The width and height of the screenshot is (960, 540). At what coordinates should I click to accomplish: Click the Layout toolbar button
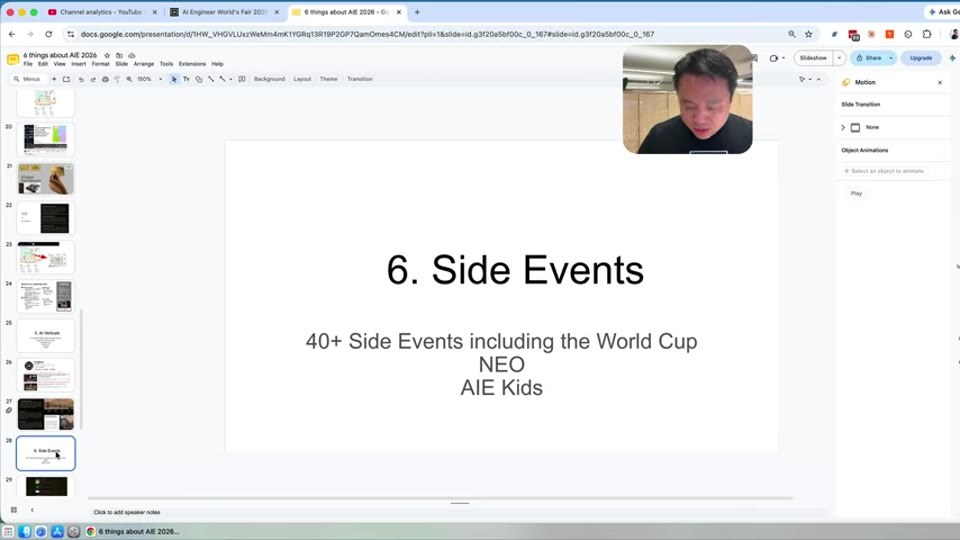[x=302, y=79]
